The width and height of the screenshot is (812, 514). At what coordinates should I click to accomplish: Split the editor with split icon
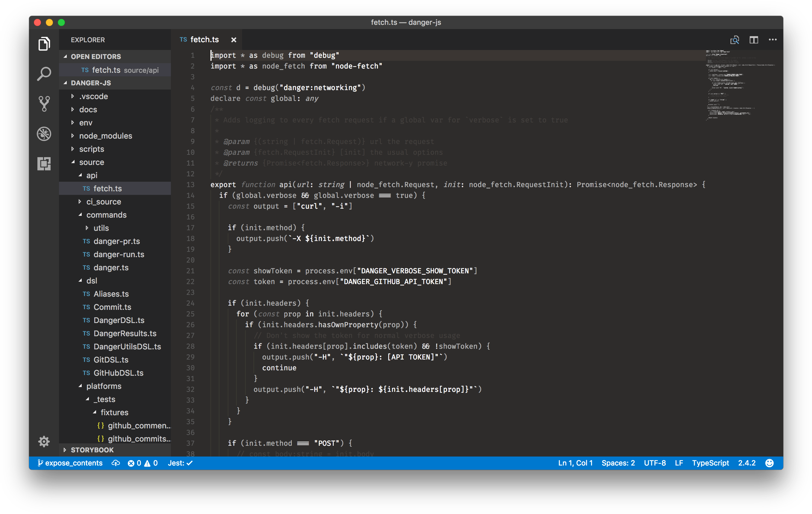tap(754, 40)
